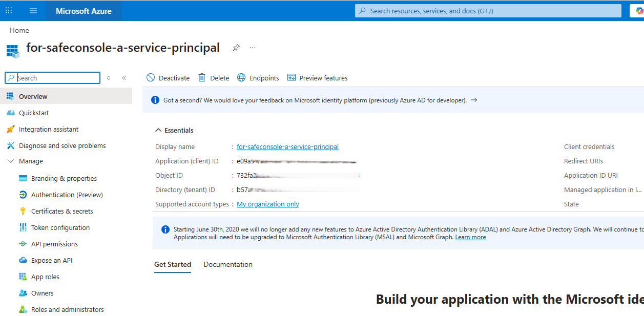Click the API permissions icon
This screenshot has width=644, height=316.
point(23,244)
